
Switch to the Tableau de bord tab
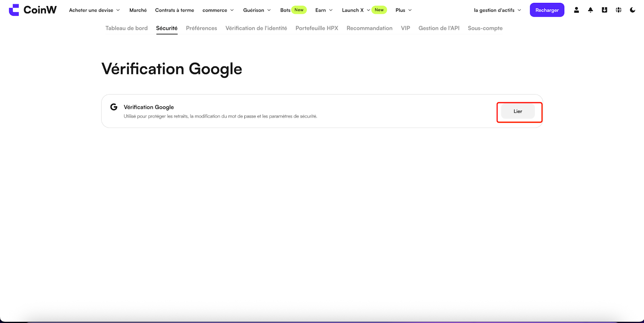(x=126, y=28)
